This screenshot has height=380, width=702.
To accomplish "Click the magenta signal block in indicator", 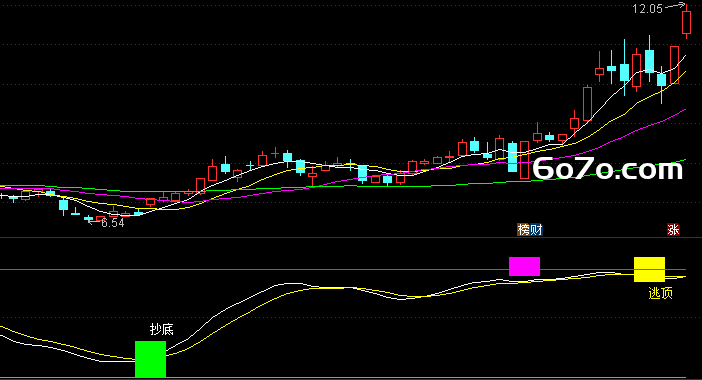I will coord(524,266).
